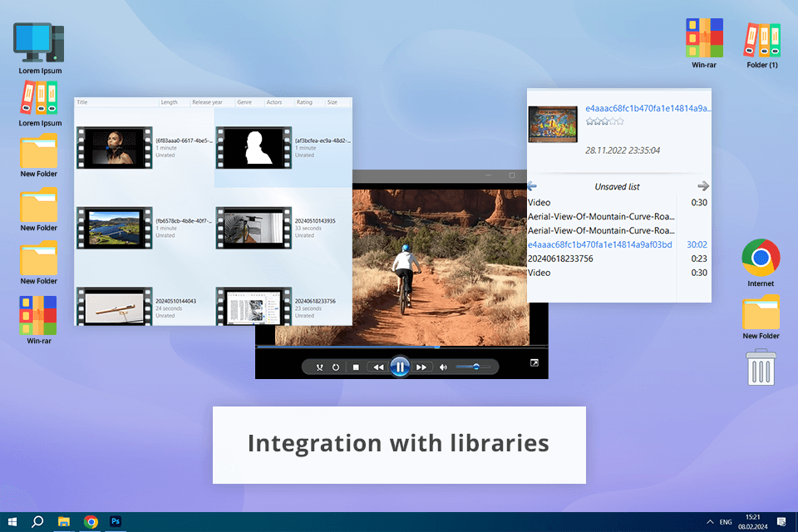The height and width of the screenshot is (532, 798).
Task: Click the {fb6578cb-4b8e-40f7 title text
Action: click(x=184, y=221)
